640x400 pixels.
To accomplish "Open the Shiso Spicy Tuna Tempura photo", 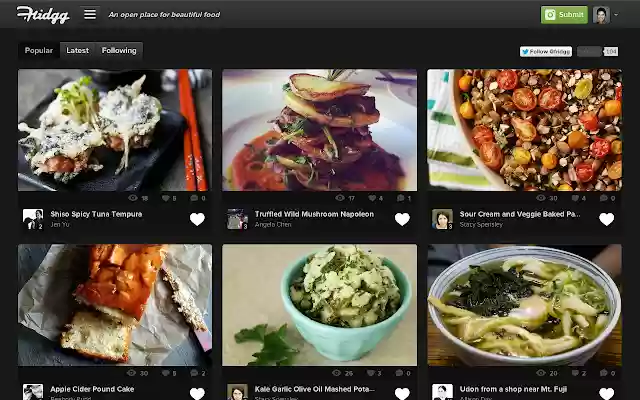I will pos(115,130).
